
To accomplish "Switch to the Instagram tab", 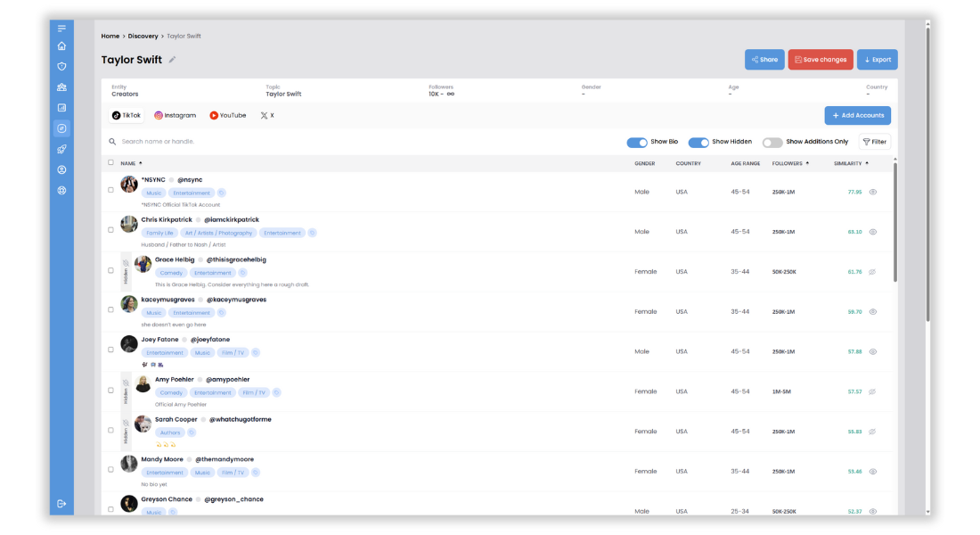I will [x=175, y=116].
